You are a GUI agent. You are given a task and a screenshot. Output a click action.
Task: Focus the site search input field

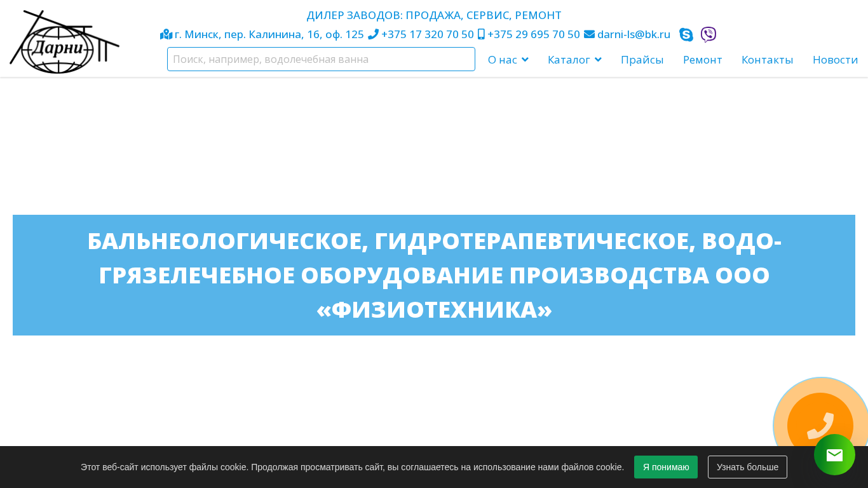pos(321,59)
